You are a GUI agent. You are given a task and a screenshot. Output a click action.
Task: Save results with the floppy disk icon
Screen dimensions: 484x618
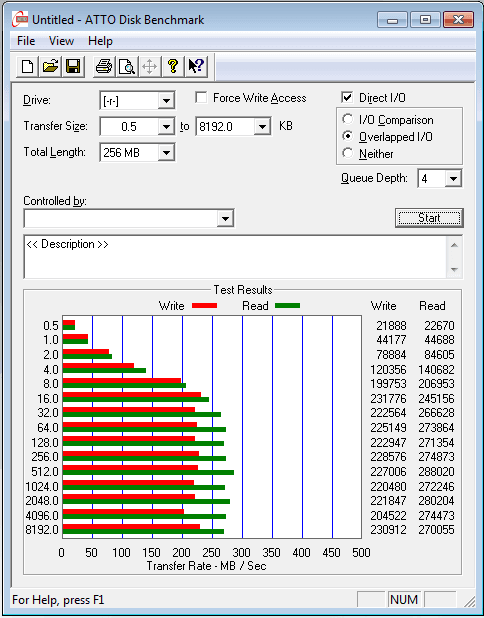click(x=73, y=66)
